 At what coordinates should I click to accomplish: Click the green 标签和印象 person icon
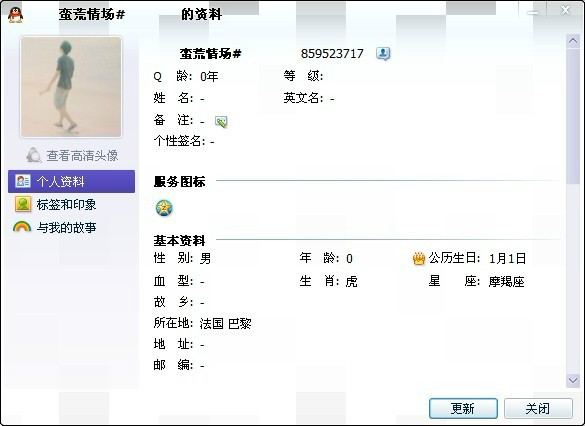pyautogui.click(x=23, y=204)
